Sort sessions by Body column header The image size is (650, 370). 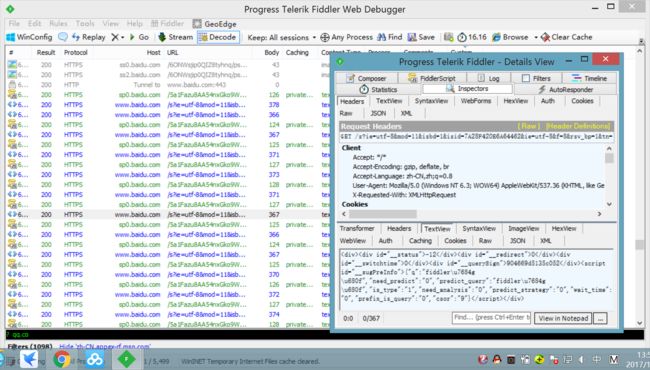click(x=272, y=53)
